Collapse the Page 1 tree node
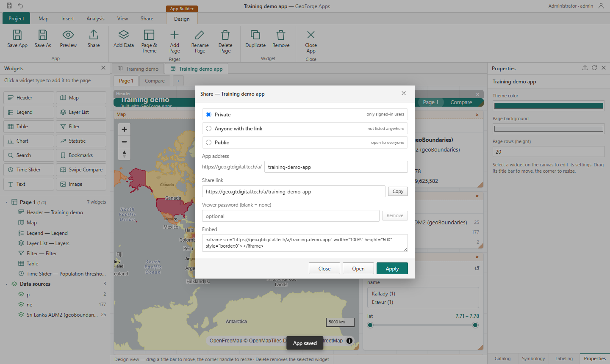This screenshot has height=364, width=610. coord(6,202)
